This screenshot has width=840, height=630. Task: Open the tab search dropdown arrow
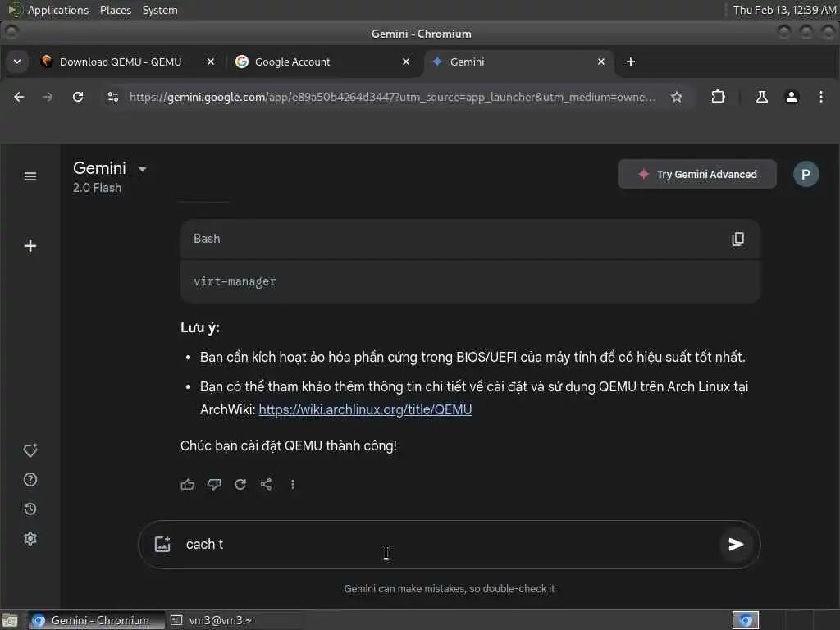17,62
